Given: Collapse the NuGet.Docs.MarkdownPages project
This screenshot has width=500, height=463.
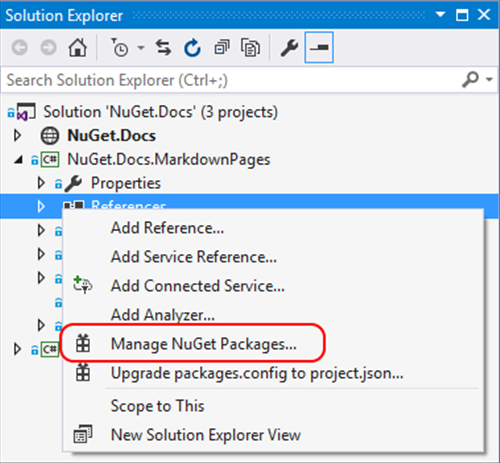Looking at the screenshot, I should (18, 160).
